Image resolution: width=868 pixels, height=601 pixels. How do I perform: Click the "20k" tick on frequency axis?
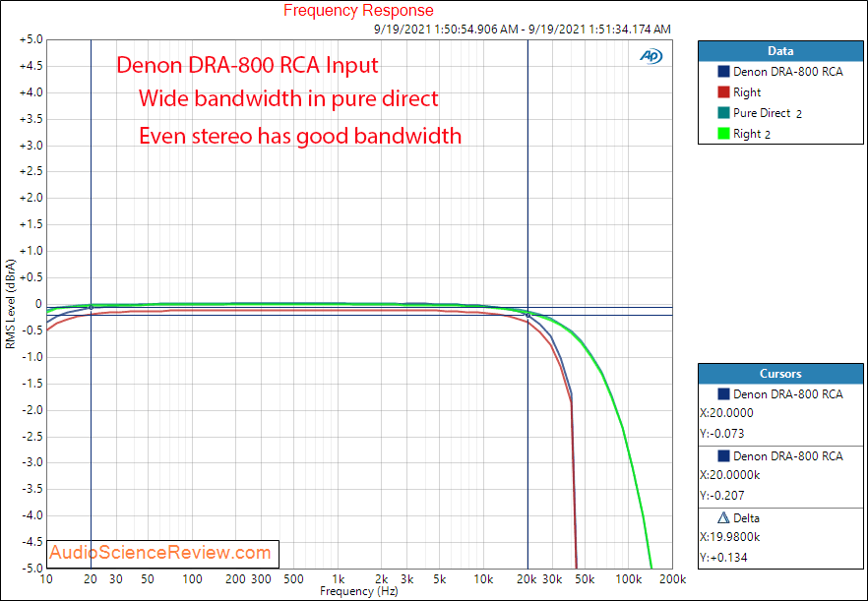(x=527, y=579)
